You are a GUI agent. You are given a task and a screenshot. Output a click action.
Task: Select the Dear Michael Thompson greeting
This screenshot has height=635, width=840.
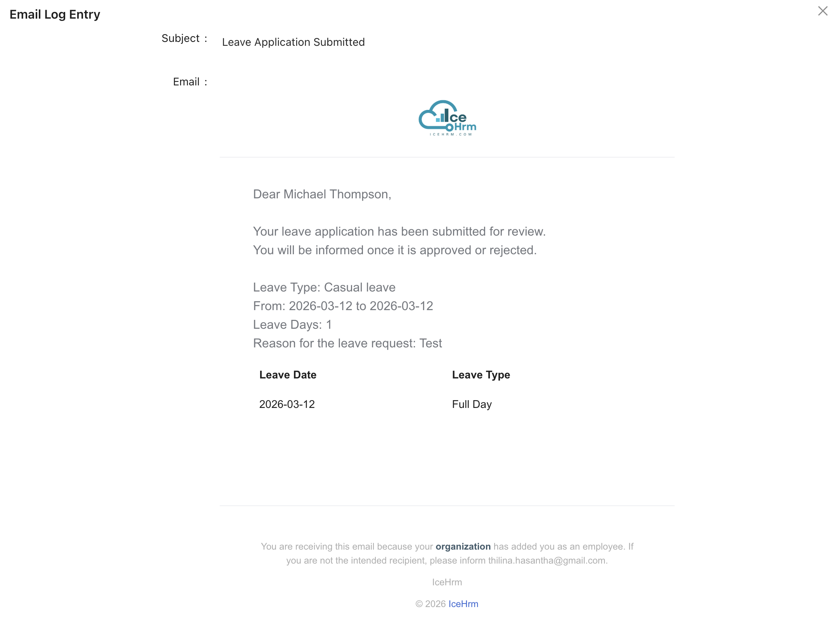(x=322, y=194)
